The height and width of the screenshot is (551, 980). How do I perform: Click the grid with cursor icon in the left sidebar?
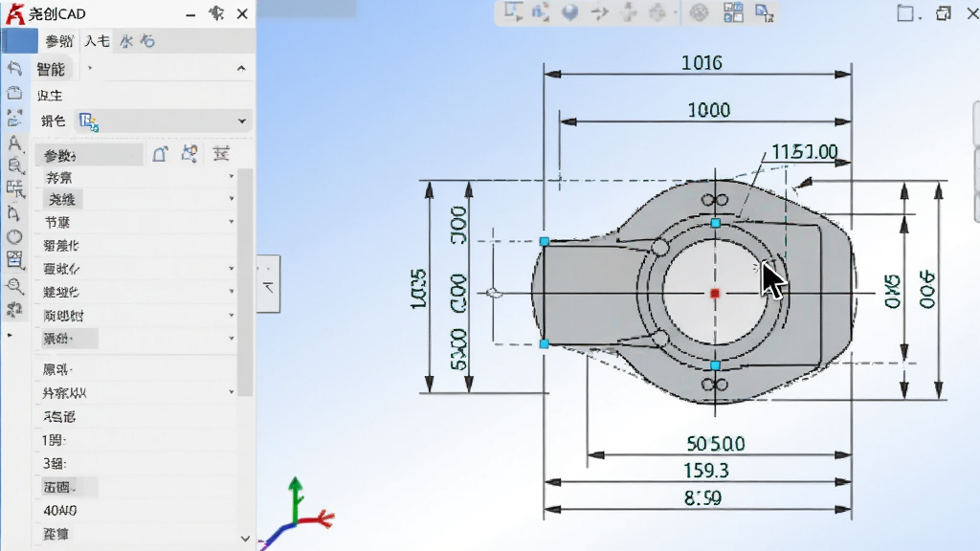click(x=15, y=188)
